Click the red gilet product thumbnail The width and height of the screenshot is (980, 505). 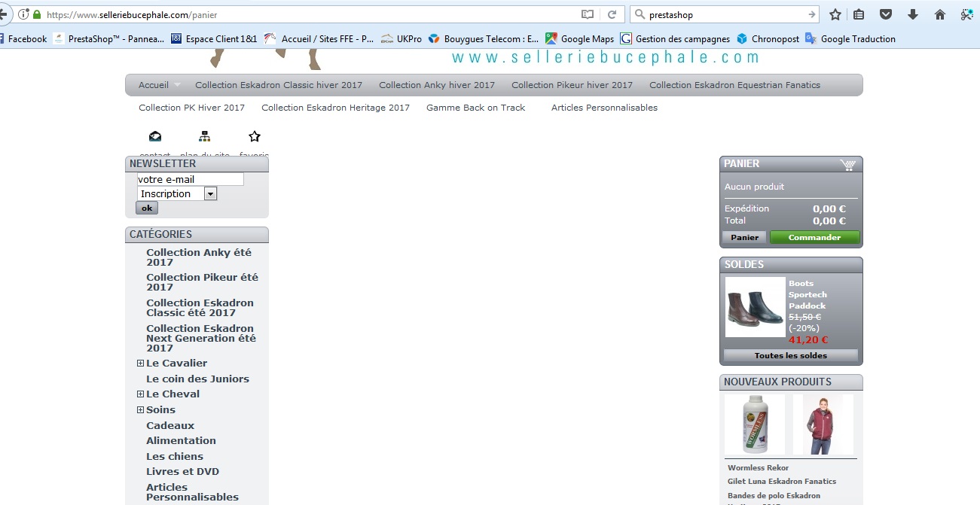(823, 424)
